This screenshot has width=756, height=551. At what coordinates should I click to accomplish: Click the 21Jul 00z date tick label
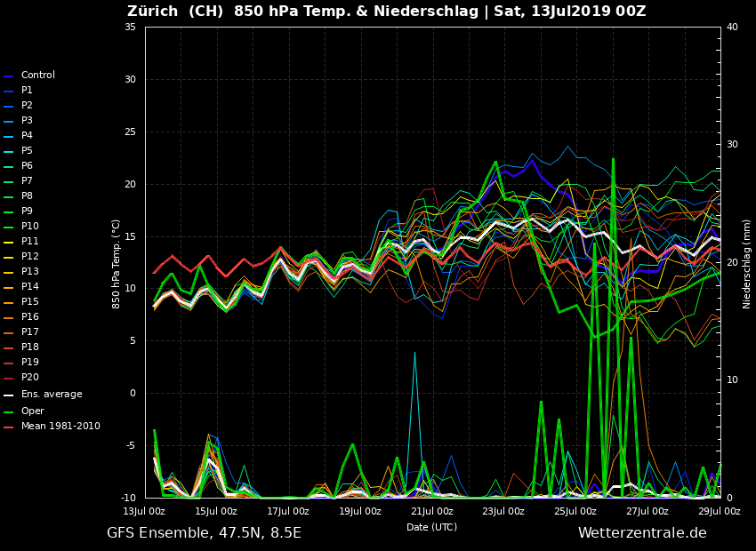(431, 511)
